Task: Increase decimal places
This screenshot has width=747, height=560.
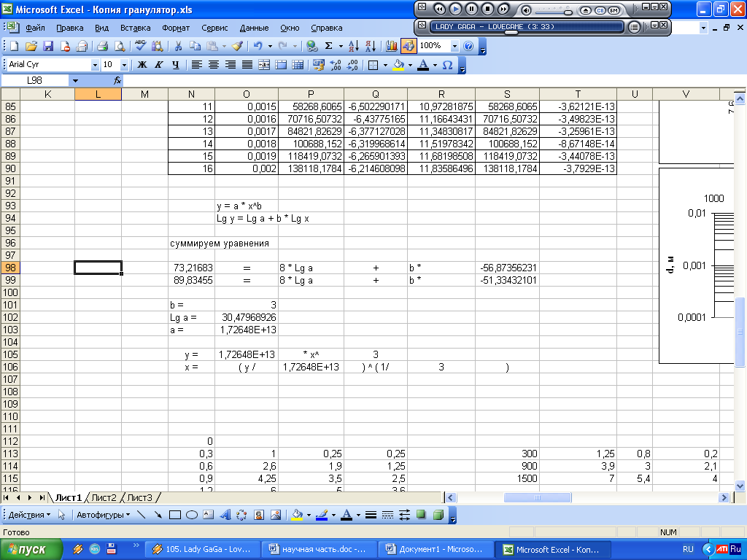Action: pyautogui.click(x=336, y=65)
